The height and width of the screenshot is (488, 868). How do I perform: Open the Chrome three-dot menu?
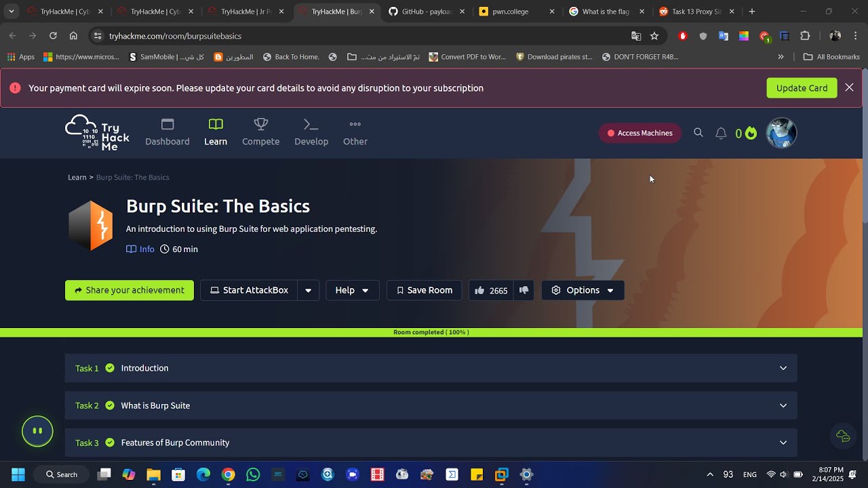click(x=856, y=36)
